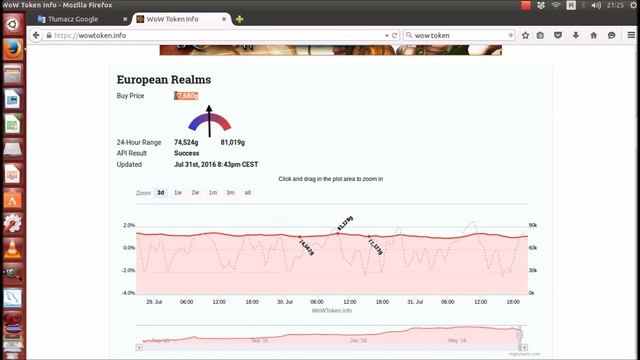Save page to Pocket

[558, 36]
